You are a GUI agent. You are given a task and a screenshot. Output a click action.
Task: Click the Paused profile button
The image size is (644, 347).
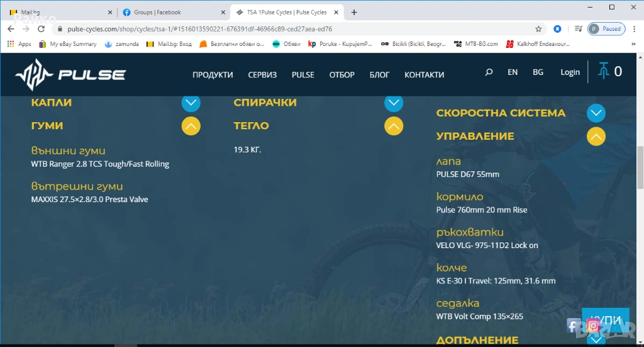coord(607,29)
